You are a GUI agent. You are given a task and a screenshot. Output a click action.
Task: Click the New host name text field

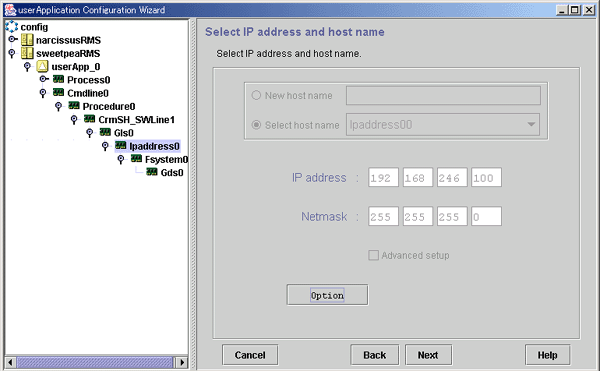pos(443,95)
